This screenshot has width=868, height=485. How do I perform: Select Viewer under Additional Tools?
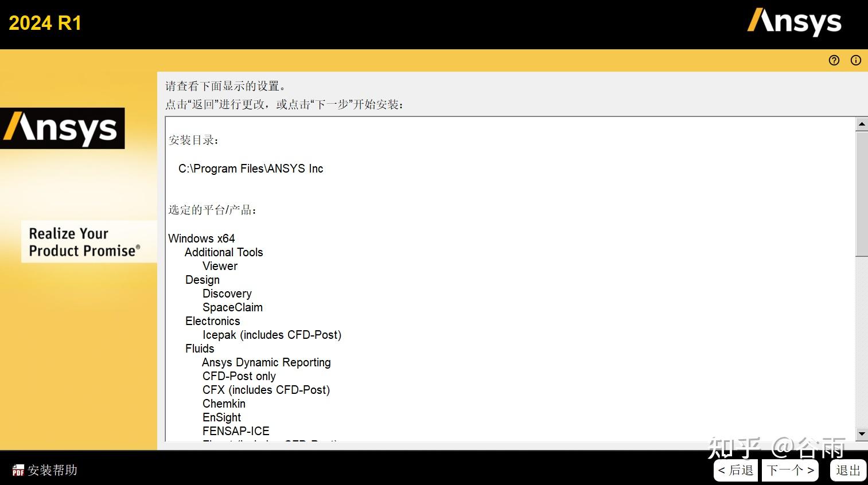click(220, 265)
